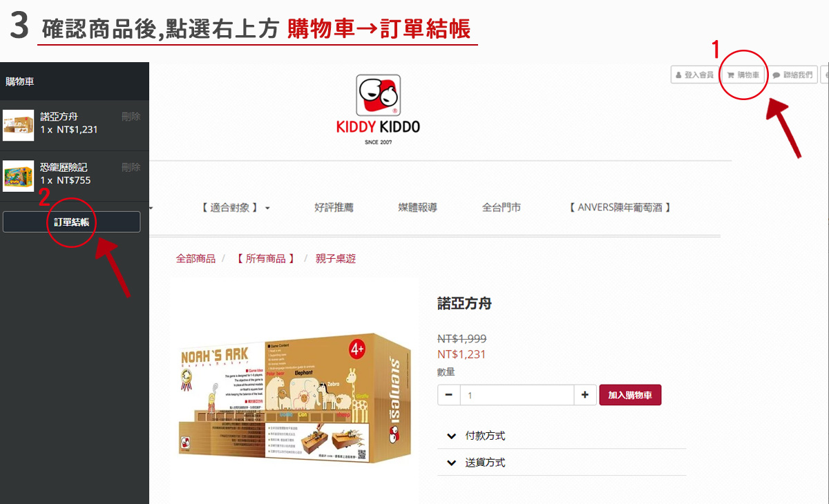Click 親子桌遊 breadcrumb link
Screen dimensions: 829x504
point(336,258)
